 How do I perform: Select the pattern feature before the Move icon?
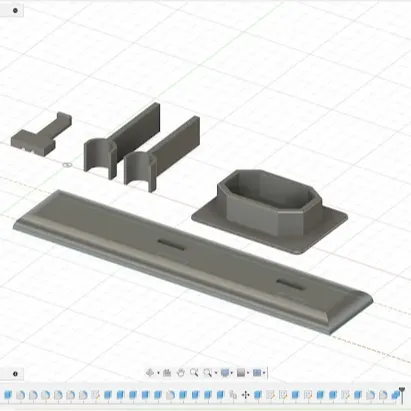pyautogui.click(x=233, y=395)
